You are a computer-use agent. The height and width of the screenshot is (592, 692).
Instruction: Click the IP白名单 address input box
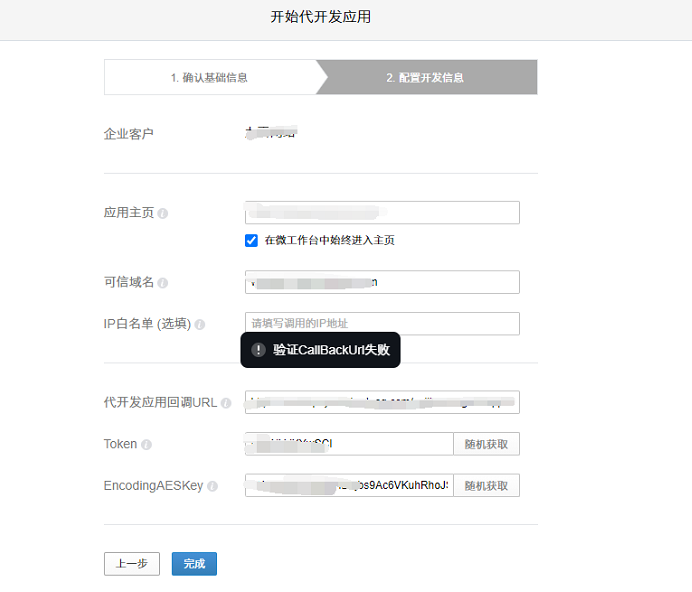[381, 323]
